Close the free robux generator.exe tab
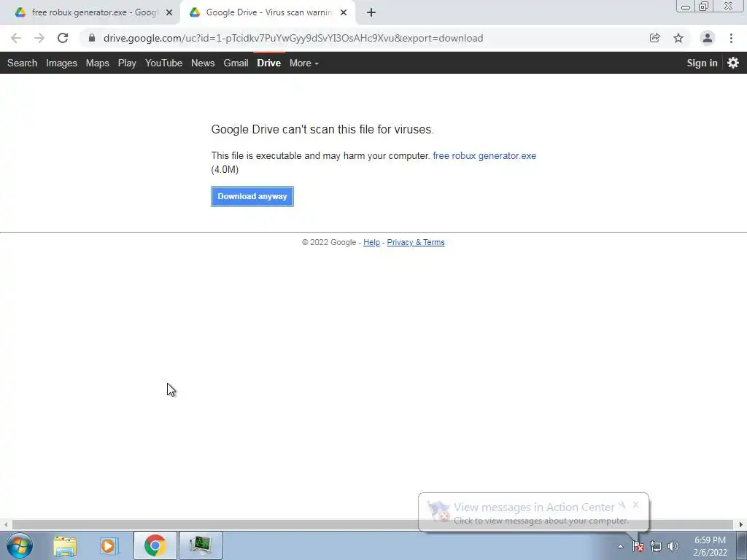 coord(169,12)
